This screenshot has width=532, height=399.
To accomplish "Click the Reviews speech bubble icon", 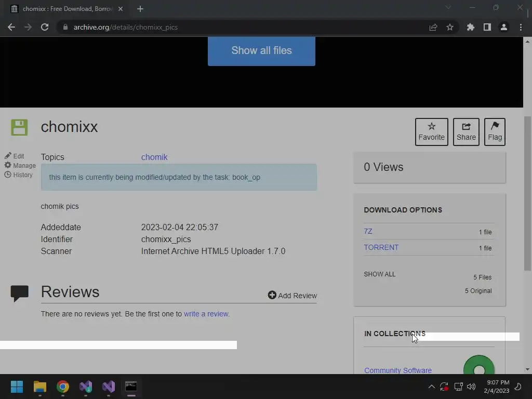I will pos(19,294).
